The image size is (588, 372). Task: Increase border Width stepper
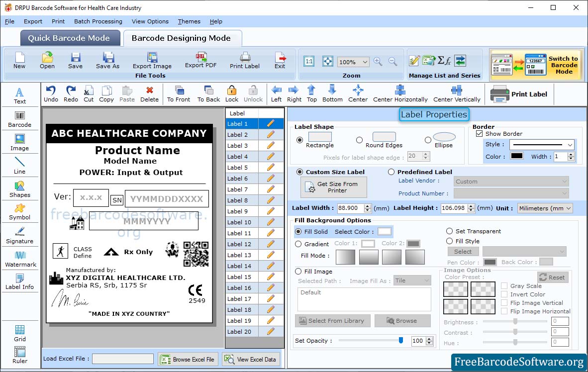tap(571, 154)
